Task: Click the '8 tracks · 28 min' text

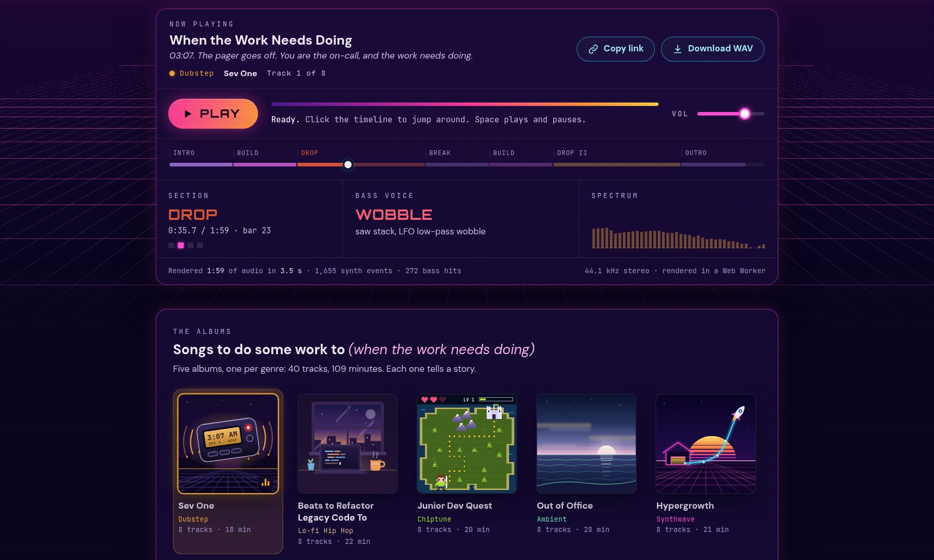Action: click(x=573, y=529)
